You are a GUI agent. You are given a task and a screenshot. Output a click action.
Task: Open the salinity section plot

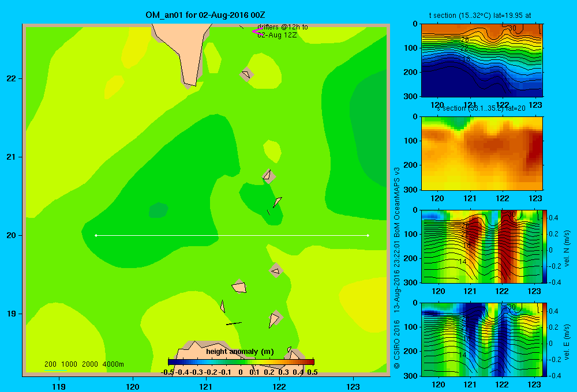click(482, 153)
